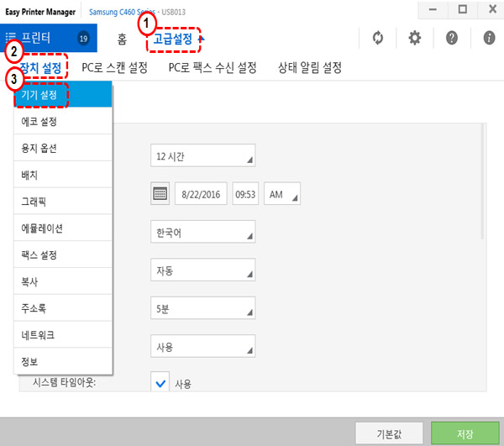504x446 pixels.
Task: Toggle the 프린터 list panel
Action: pyautogui.click(x=48, y=38)
